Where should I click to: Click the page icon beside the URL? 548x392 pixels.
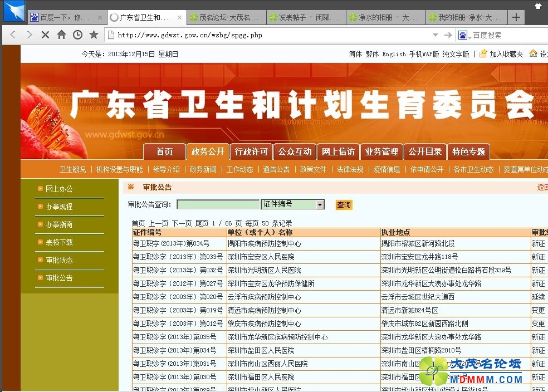coord(111,35)
